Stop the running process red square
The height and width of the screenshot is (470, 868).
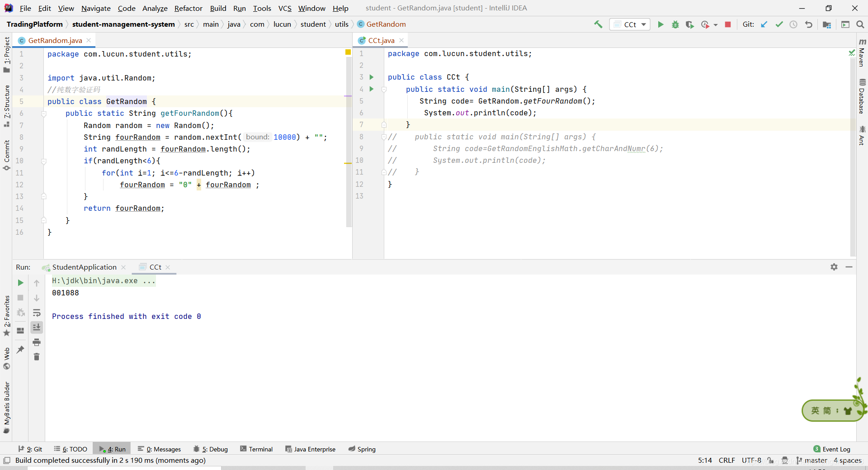728,24
